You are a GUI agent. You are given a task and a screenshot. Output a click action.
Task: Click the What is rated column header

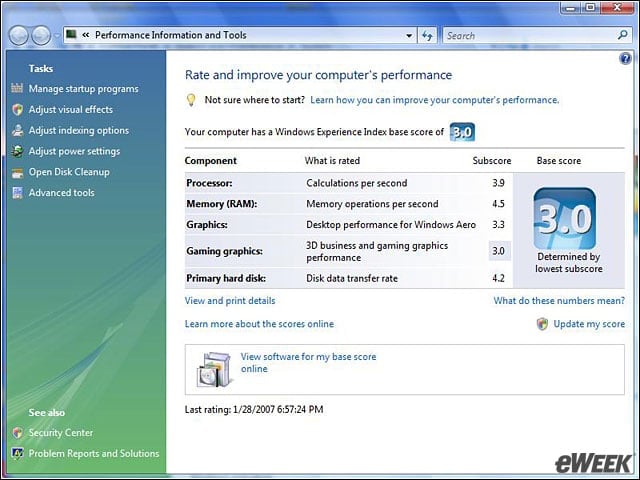(x=332, y=161)
